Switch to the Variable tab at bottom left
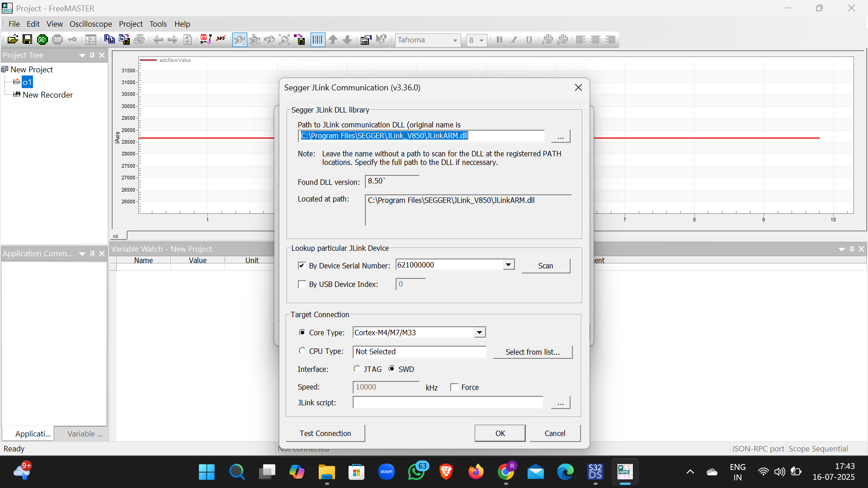868x488 pixels. 84,433
